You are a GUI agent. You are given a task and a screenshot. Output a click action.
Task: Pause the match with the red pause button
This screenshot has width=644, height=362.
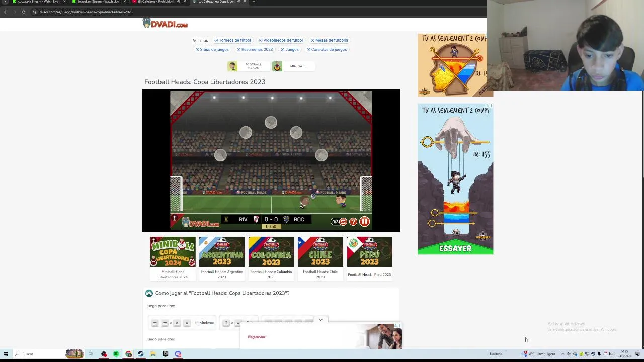[x=364, y=222]
